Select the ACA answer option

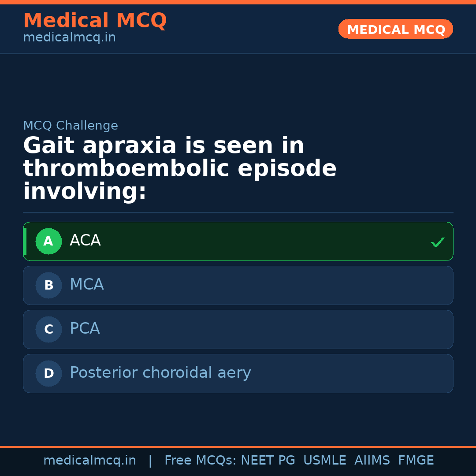[x=238, y=241]
